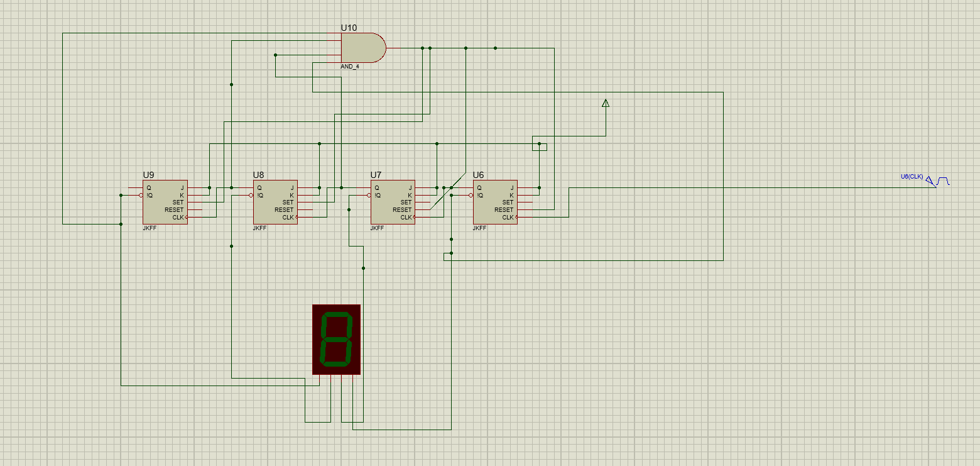Image resolution: width=980 pixels, height=466 pixels.
Task: Click the U9 reference label
Action: pos(148,175)
